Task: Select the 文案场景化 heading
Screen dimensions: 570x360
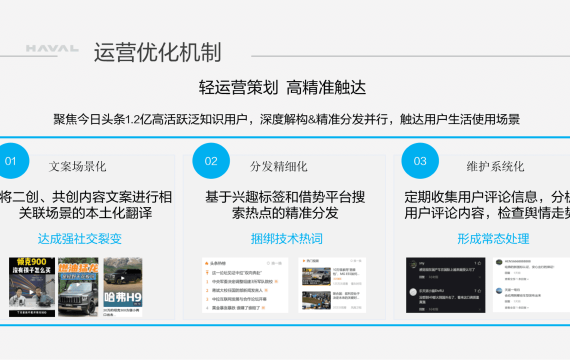Action: [x=77, y=167]
